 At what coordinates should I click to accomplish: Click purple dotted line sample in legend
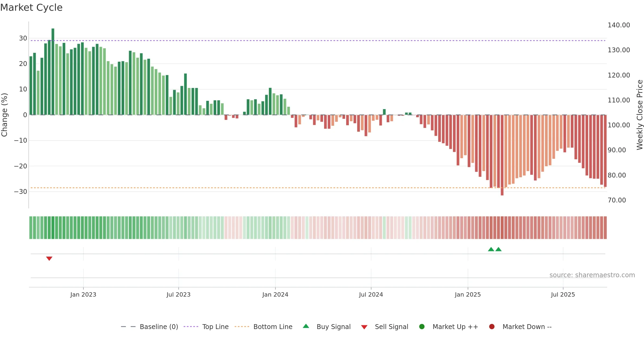[x=191, y=327]
